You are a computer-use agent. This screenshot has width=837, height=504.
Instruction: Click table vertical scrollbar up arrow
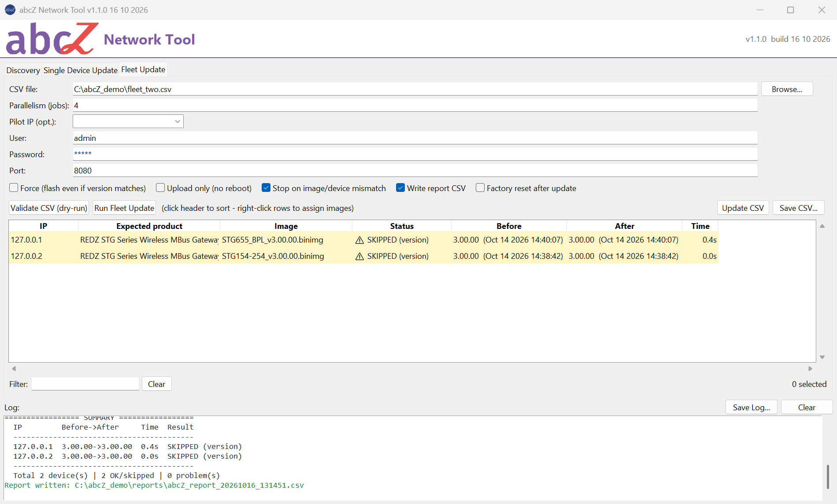[822, 226]
